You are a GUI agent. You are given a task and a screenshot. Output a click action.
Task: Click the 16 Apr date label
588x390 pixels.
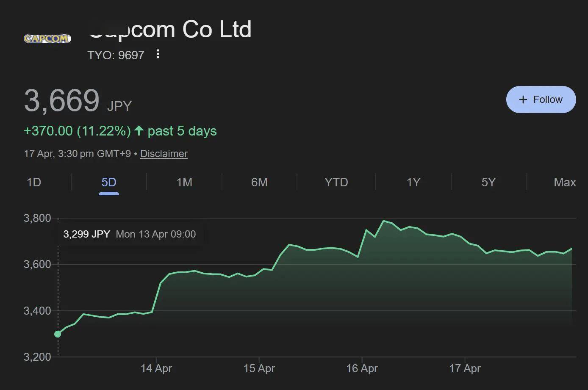coord(362,368)
